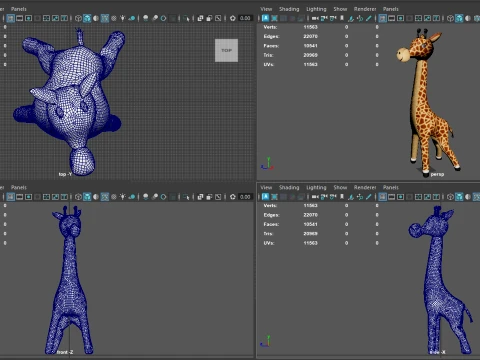480x360 pixels.
Task: Toggle safe title in top view panel
Action: point(64,18)
